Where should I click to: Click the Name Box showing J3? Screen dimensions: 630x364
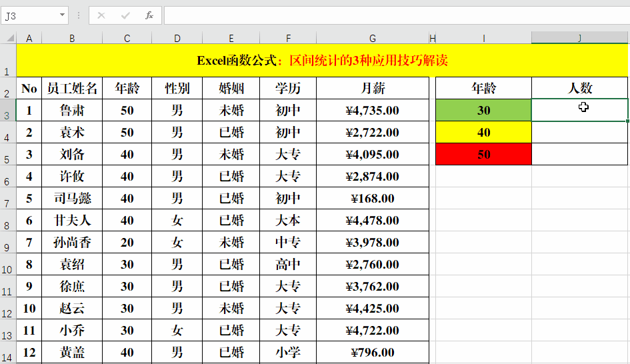[x=29, y=16]
